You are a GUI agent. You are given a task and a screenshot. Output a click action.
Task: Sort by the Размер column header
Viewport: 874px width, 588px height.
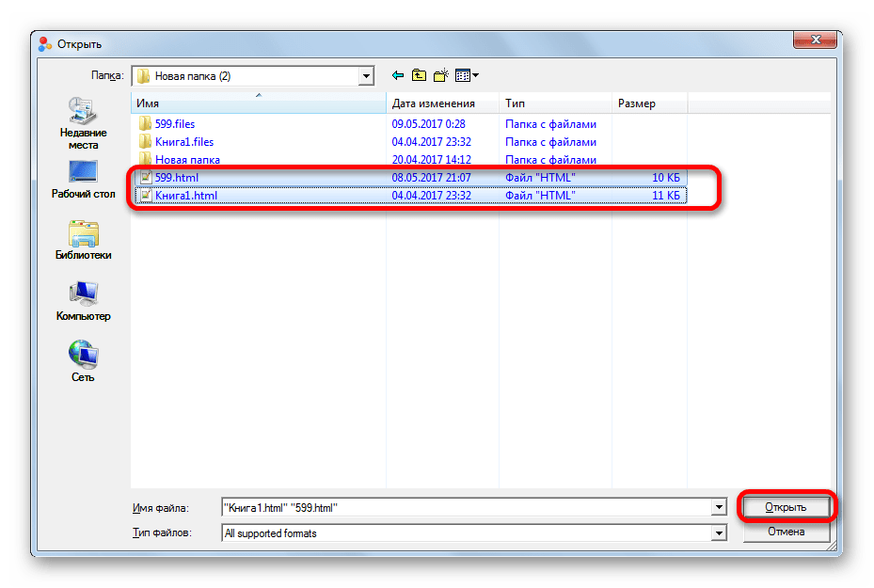[649, 103]
